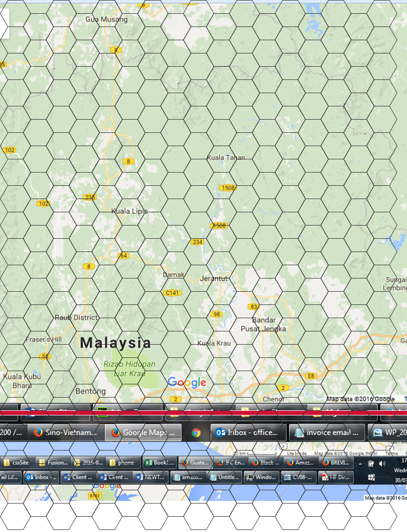This screenshot has width=407, height=532.
Task: Click the Rizab Hidupan Liar Krau label
Action: pyautogui.click(x=129, y=369)
